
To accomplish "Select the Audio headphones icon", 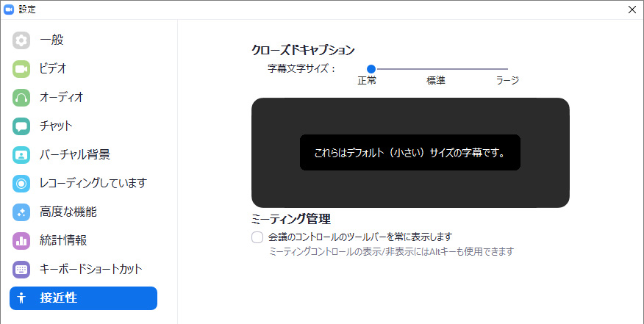I will pyautogui.click(x=21, y=97).
